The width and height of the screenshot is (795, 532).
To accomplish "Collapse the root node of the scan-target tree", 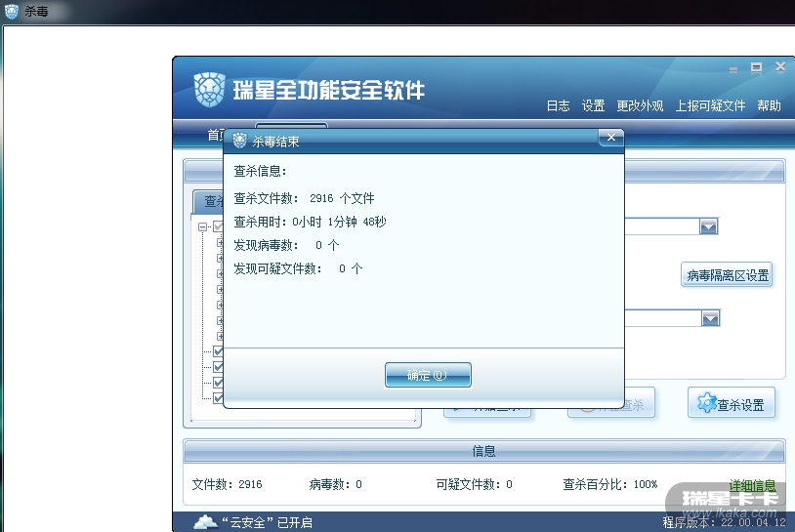I will pyautogui.click(x=203, y=226).
